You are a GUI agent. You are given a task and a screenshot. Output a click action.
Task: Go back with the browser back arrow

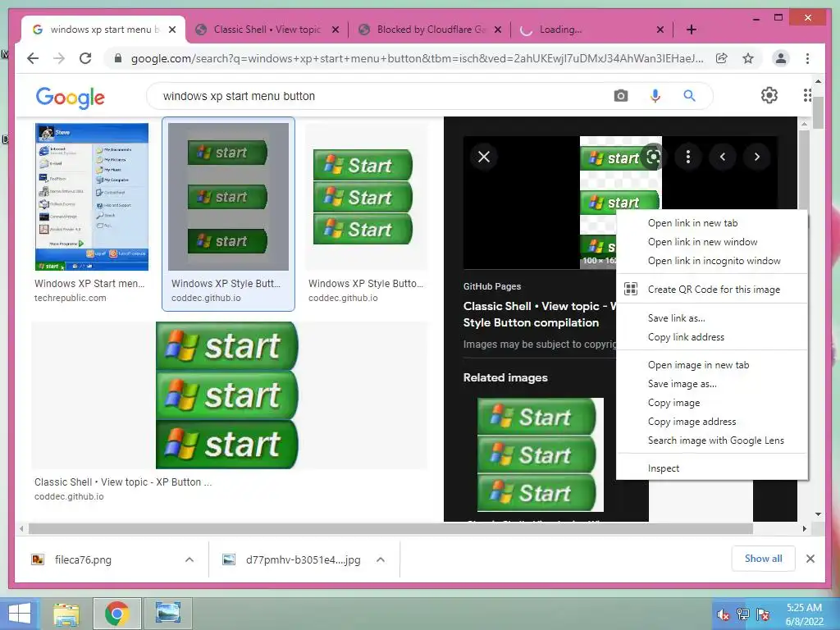point(33,58)
